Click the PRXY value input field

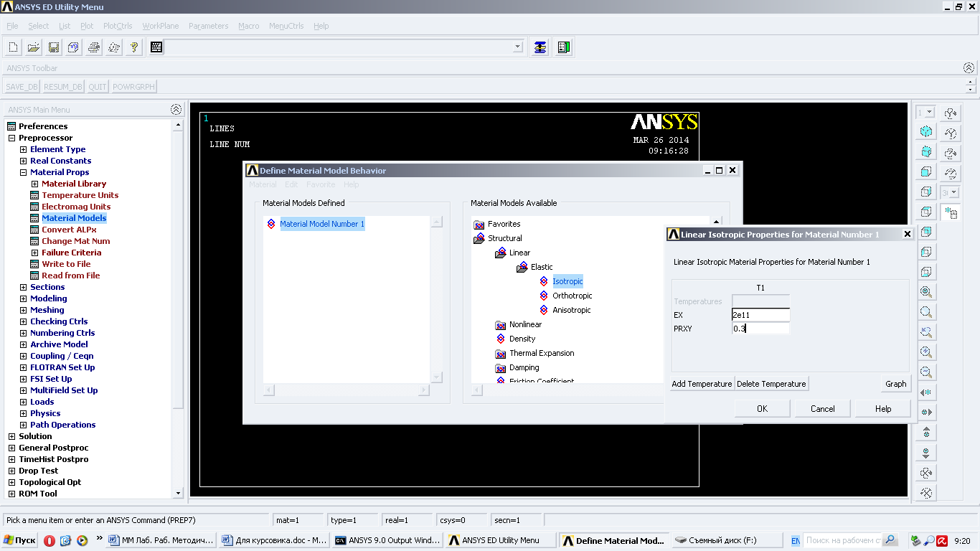pos(760,329)
